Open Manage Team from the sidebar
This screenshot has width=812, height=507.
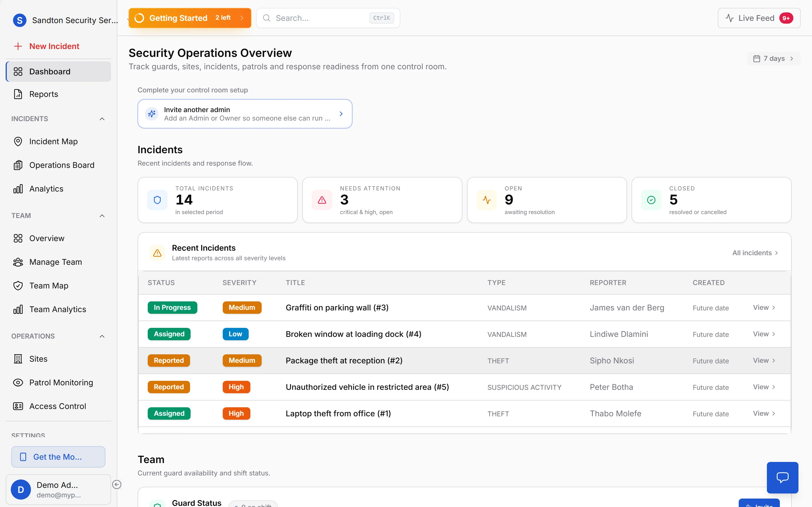pyautogui.click(x=56, y=262)
